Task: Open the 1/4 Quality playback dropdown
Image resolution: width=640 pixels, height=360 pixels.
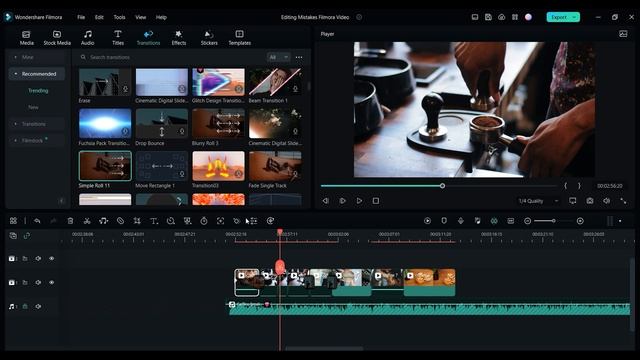Action: tap(538, 201)
